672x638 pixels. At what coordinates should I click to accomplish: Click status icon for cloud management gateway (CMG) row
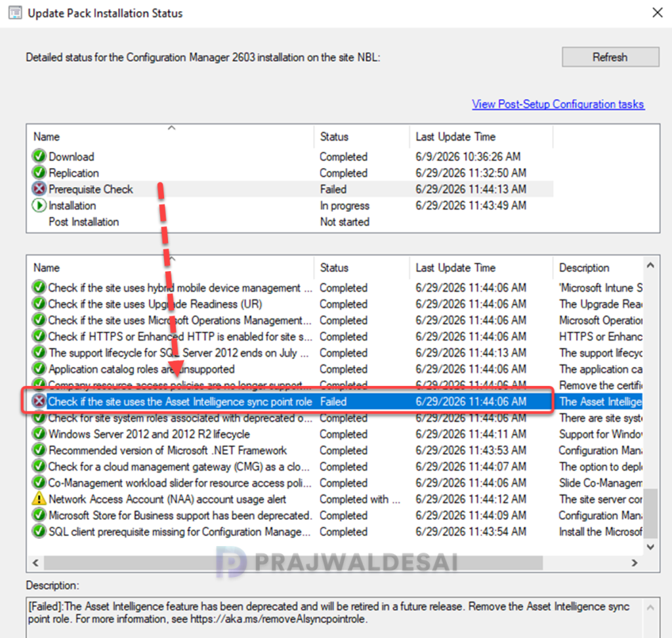point(39,467)
